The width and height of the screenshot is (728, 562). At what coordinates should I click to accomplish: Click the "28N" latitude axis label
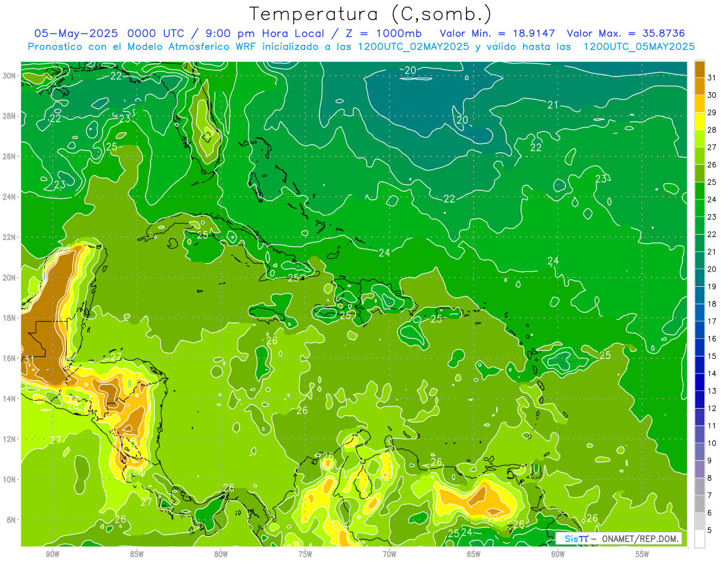click(x=10, y=116)
